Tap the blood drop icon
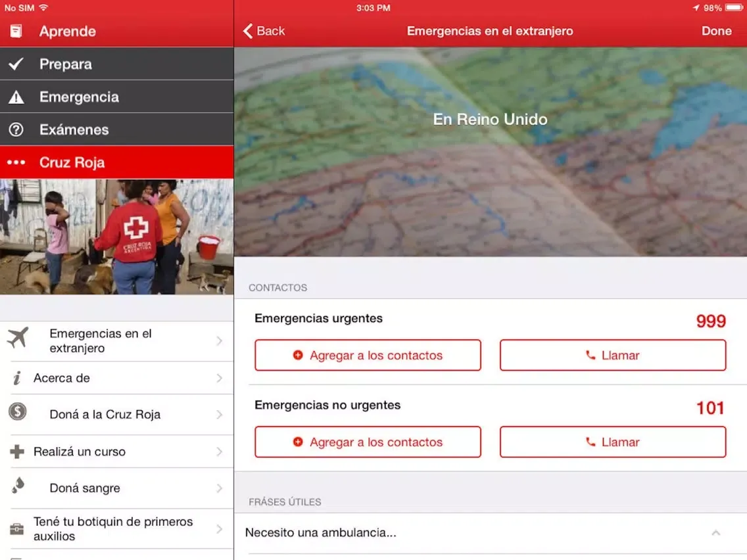Screen dimensions: 747x560 pyautogui.click(x=18, y=485)
